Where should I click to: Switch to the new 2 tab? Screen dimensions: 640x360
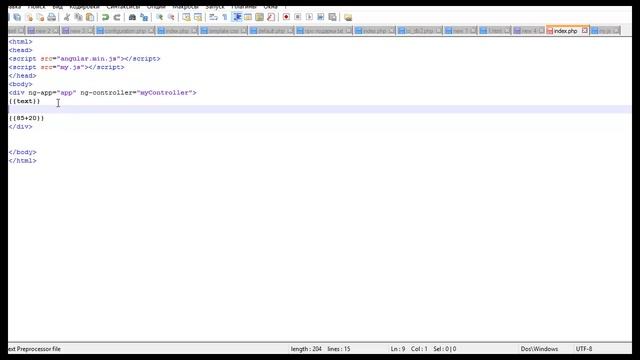pos(42,31)
